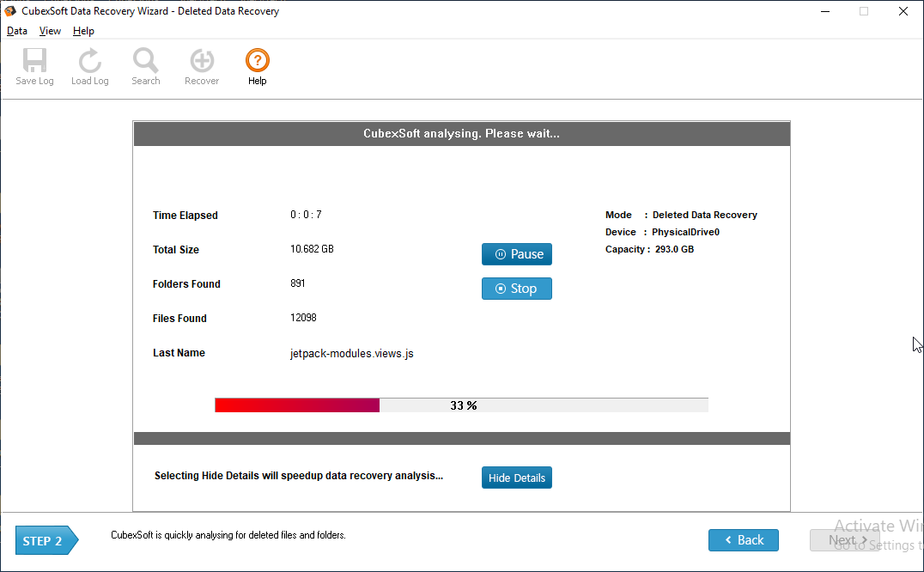The width and height of the screenshot is (924, 572).
Task: Open the Data menu
Action: pos(17,31)
